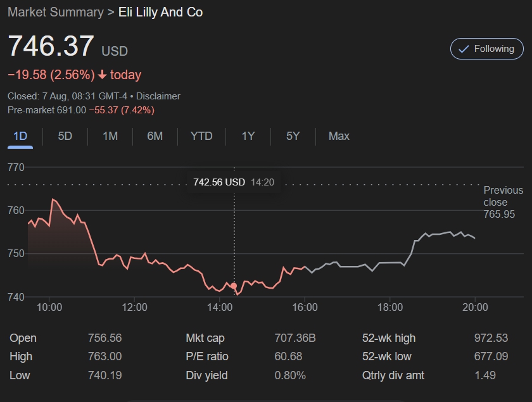Click the Qtrly div amt value 1.49
Image resolution: width=532 pixels, height=402 pixels.
(x=485, y=375)
